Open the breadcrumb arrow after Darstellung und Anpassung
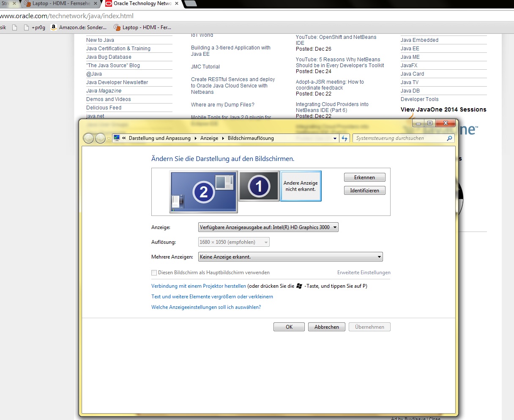 click(x=195, y=138)
